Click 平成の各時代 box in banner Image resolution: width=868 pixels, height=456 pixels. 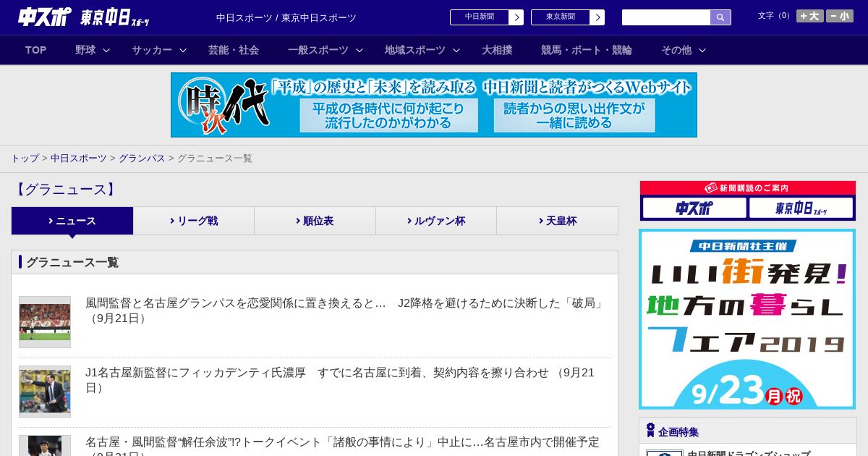(389, 115)
